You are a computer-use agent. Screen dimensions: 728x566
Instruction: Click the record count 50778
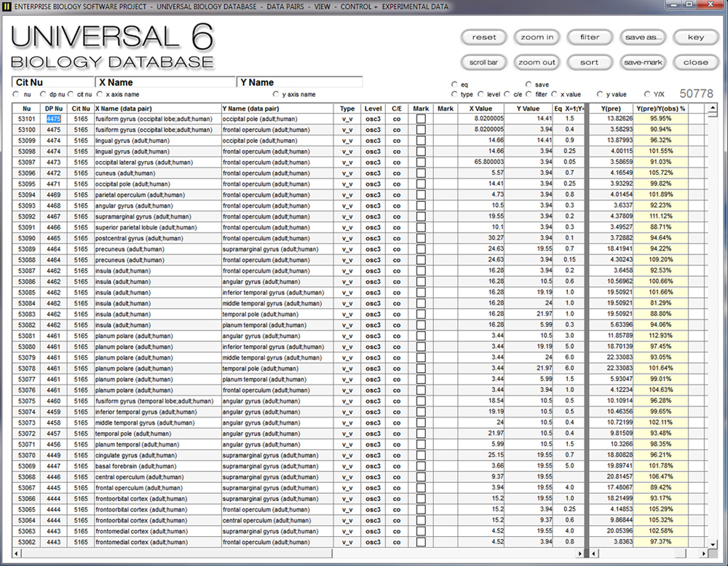pos(697,93)
